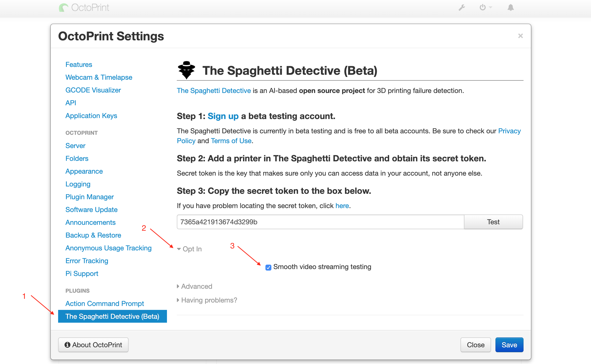Click the PLUGINS section header
The image size is (591, 364).
click(78, 291)
